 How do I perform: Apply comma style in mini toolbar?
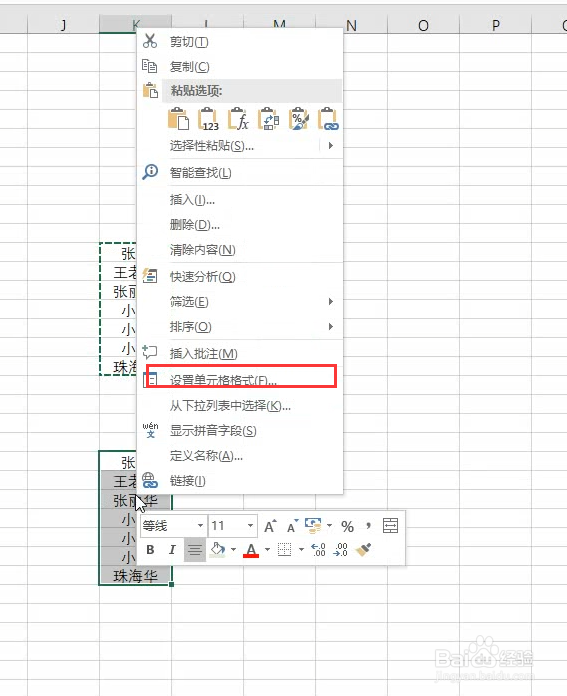point(369,526)
